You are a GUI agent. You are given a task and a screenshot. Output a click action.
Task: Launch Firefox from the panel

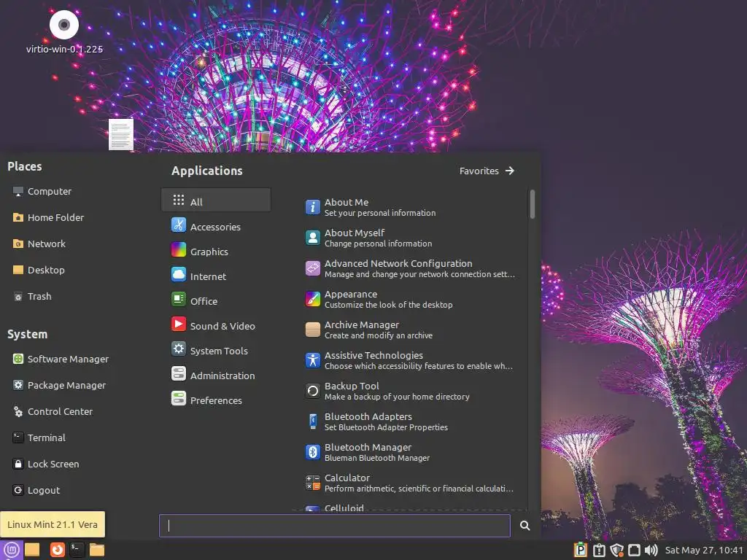pyautogui.click(x=57, y=550)
